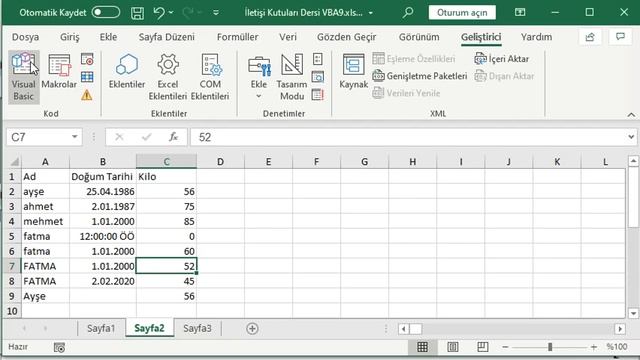Open ribbon display options icon
Image resolution: width=640 pixels, height=360 pixels.
point(520,13)
